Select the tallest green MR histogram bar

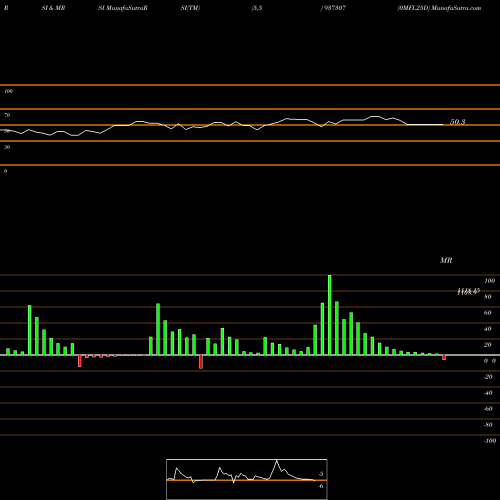coord(330,315)
